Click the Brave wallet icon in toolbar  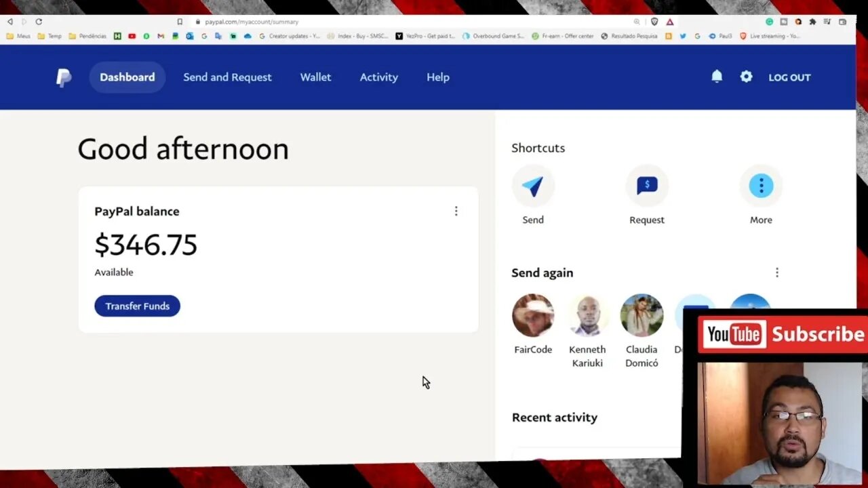coord(842,22)
